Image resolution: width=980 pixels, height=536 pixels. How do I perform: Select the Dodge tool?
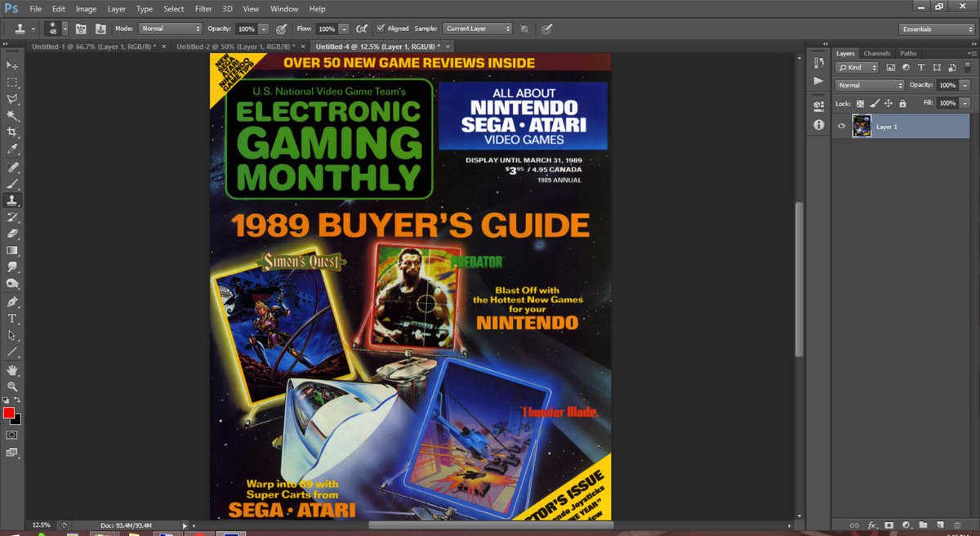pos(12,284)
